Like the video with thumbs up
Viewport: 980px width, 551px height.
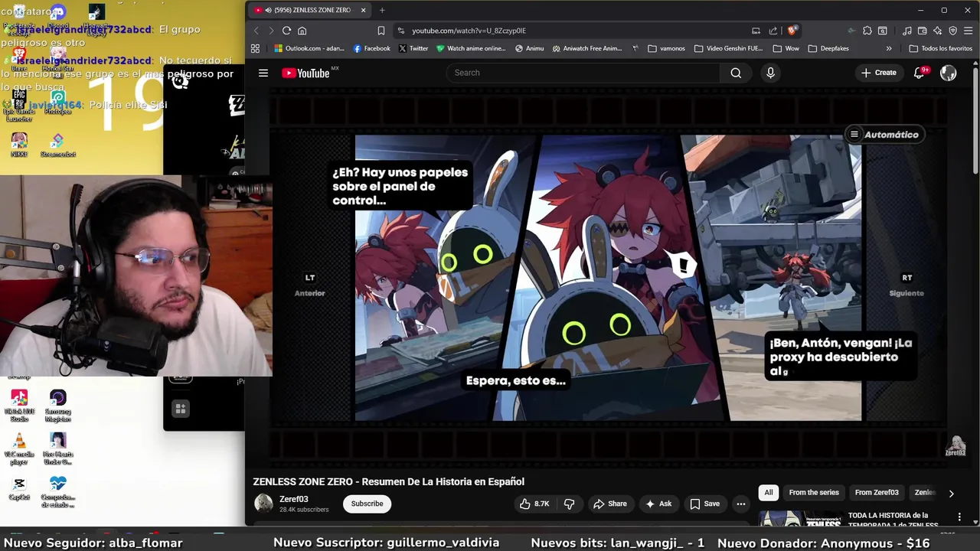click(535, 504)
